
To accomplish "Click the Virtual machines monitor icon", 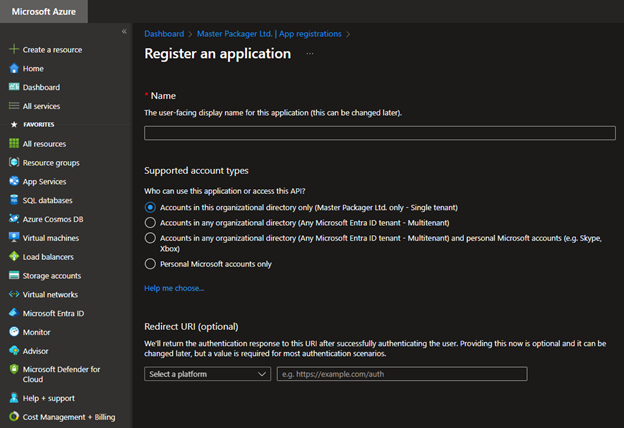I will coord(14,237).
